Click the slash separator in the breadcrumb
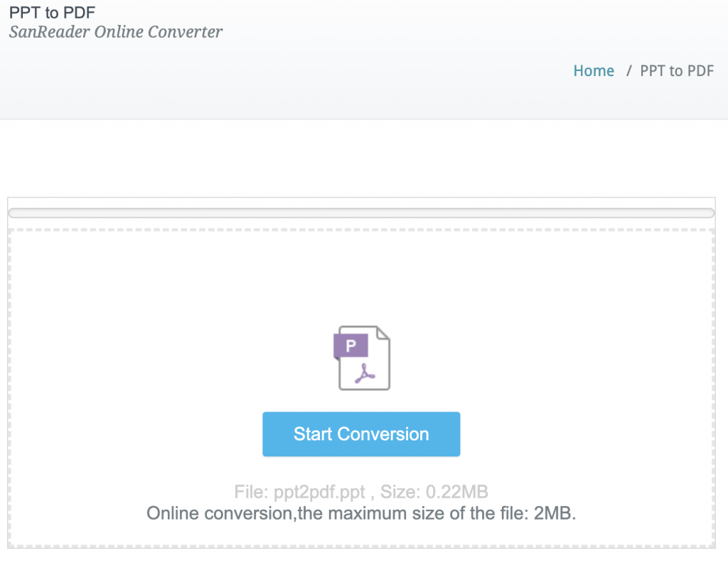Image resolution: width=728 pixels, height=563 pixels. (628, 70)
